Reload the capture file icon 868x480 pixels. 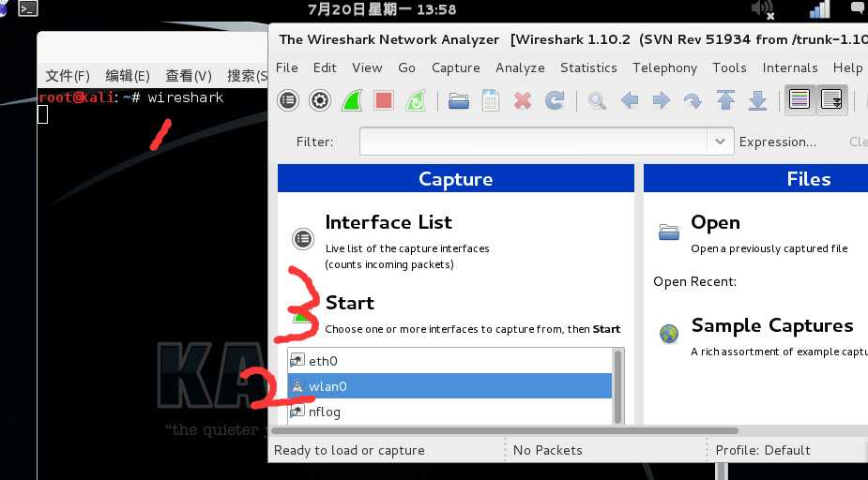click(555, 100)
